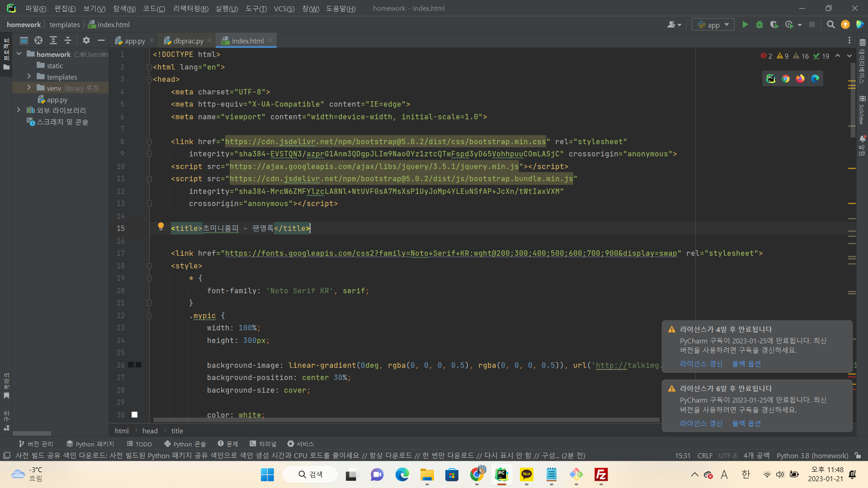The width and height of the screenshot is (868, 488).
Task: Collapse the homework project root
Action: (19, 54)
